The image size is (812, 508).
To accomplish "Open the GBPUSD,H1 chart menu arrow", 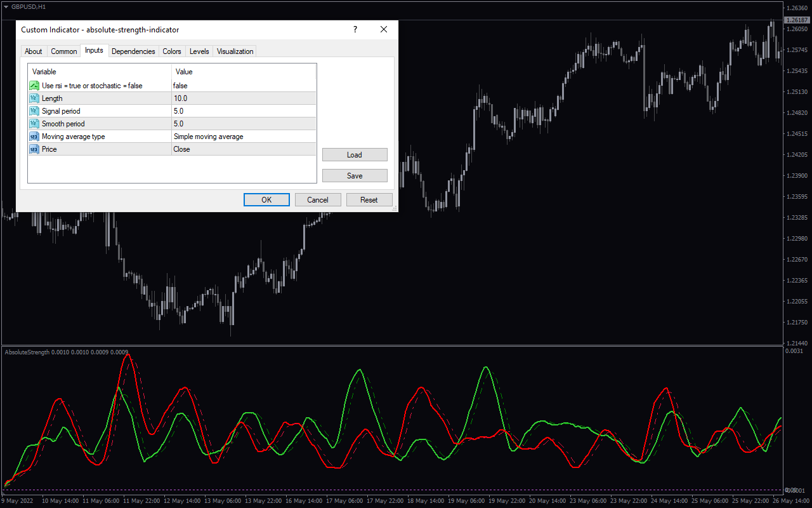I will pos(6,6).
